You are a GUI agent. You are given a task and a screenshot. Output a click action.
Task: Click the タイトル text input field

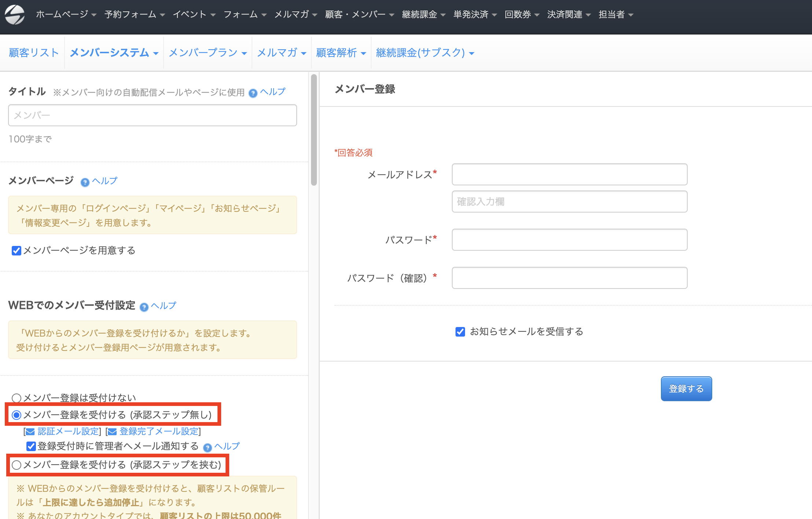coord(152,115)
